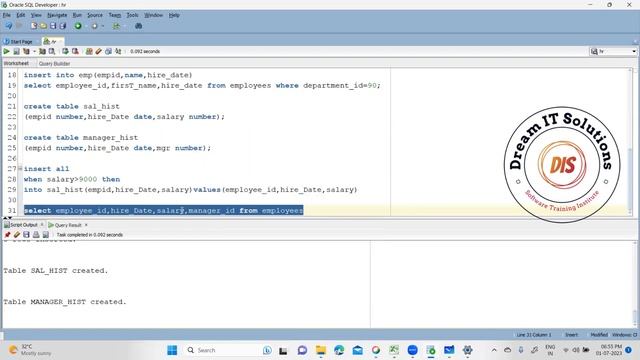The height and width of the screenshot is (360, 640).
Task: Open the Tools menu
Action: (x=132, y=15)
